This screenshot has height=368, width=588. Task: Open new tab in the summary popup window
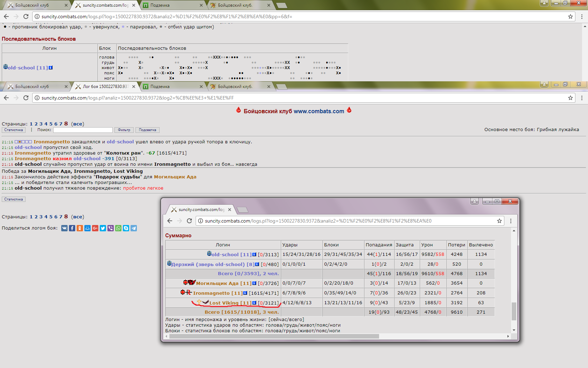pos(243,210)
